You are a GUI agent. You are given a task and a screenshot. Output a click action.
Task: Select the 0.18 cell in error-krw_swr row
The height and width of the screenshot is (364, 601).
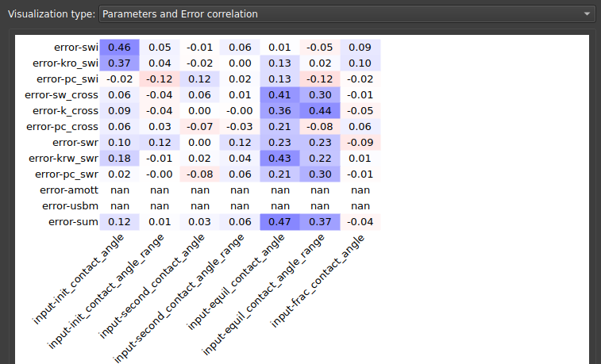[120, 158]
